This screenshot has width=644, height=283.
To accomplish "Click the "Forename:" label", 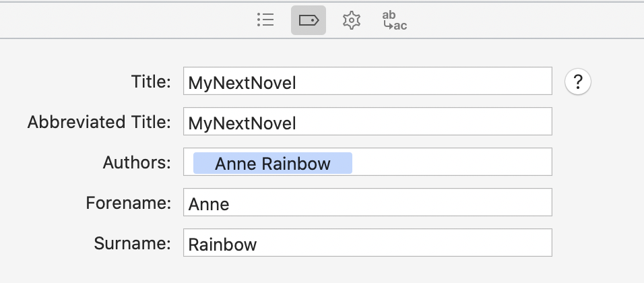I will [x=128, y=203].
